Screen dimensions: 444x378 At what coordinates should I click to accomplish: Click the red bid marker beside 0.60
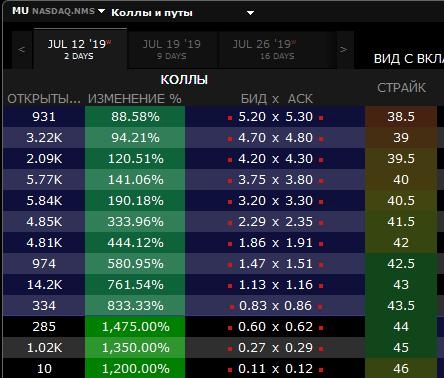[x=230, y=328]
